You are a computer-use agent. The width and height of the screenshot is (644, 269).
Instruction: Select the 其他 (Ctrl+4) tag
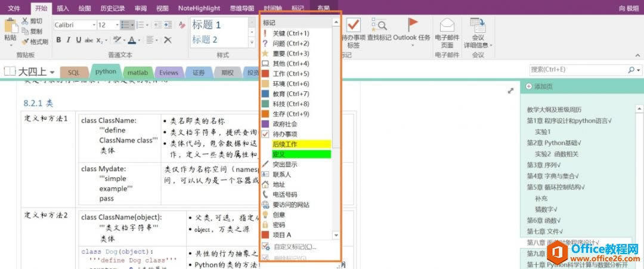point(296,64)
